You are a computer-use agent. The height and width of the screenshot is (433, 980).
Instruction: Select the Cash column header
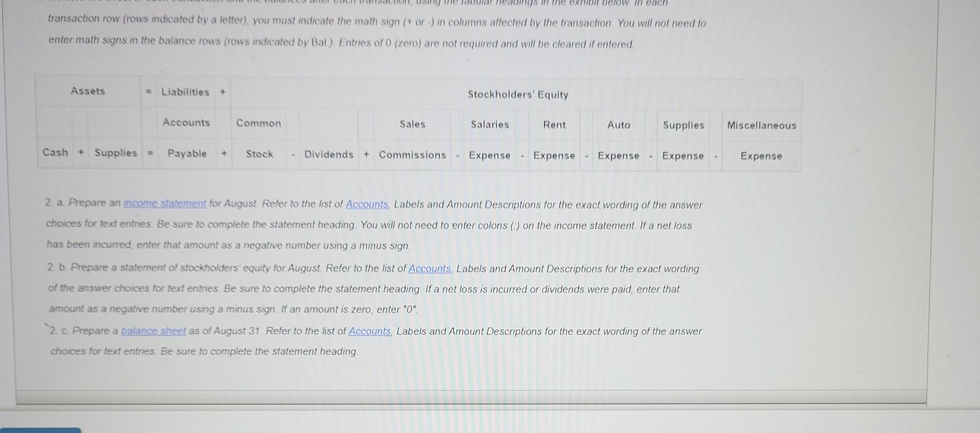(x=55, y=152)
